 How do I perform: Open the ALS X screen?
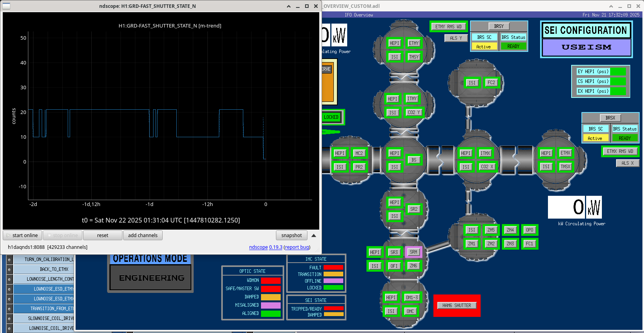click(627, 163)
